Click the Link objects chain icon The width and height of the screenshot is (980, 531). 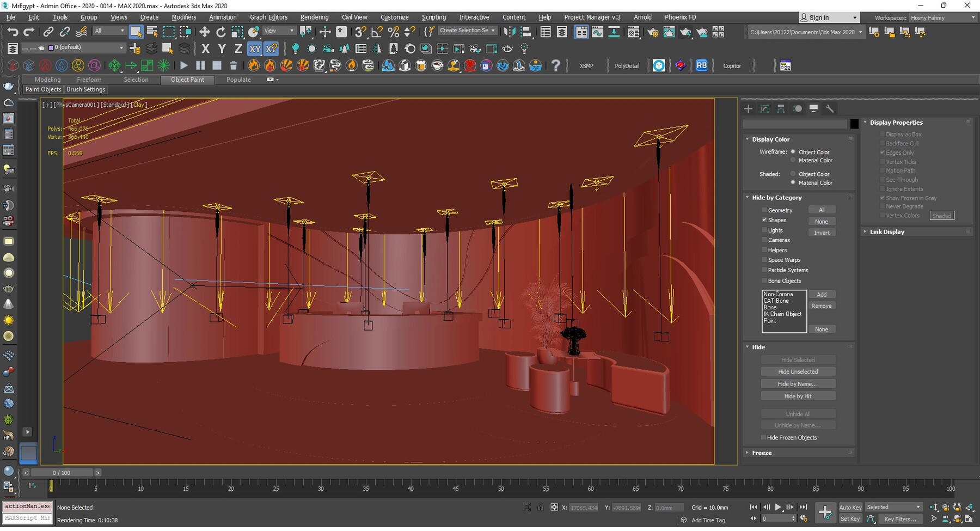(x=48, y=32)
